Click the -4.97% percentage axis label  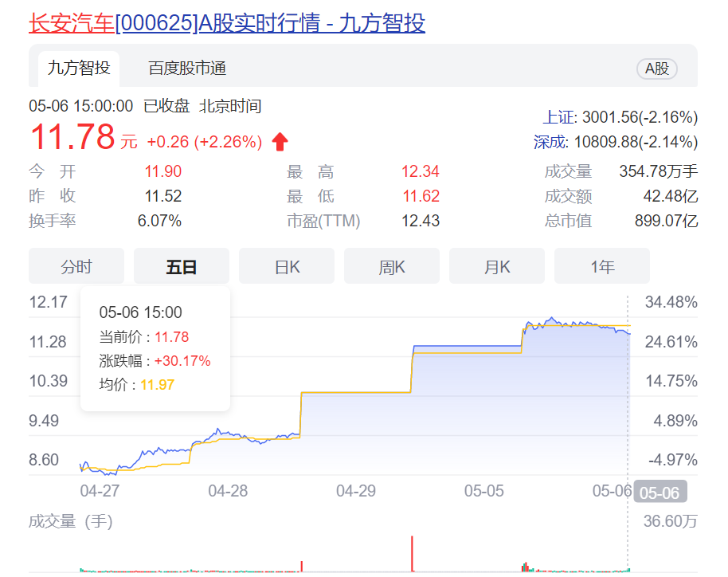tap(673, 460)
